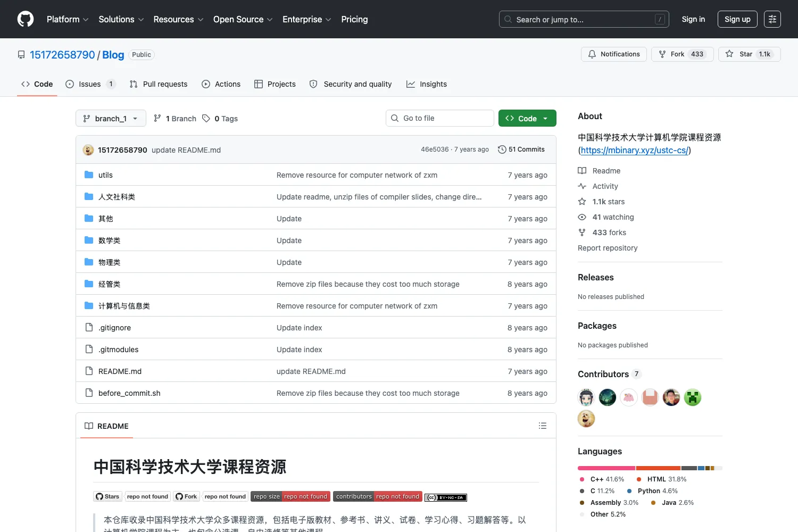Open commit hash 46e5036
The height and width of the screenshot is (532, 798).
[435, 149]
